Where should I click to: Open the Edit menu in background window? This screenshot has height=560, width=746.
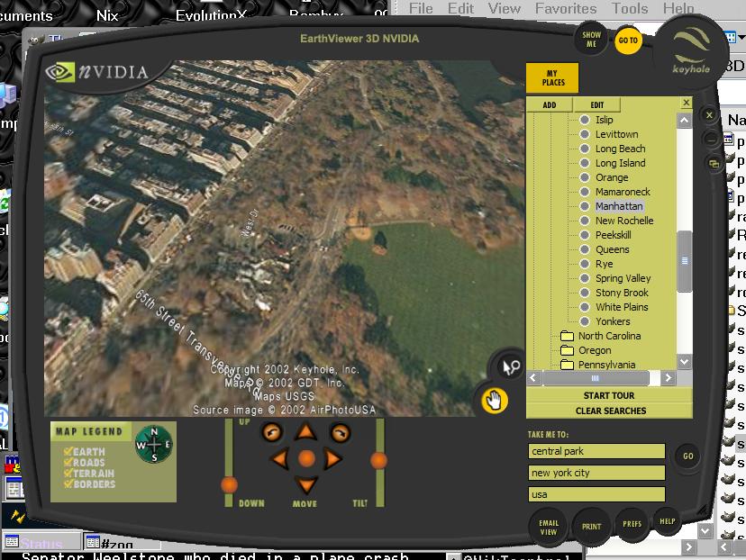click(x=460, y=8)
